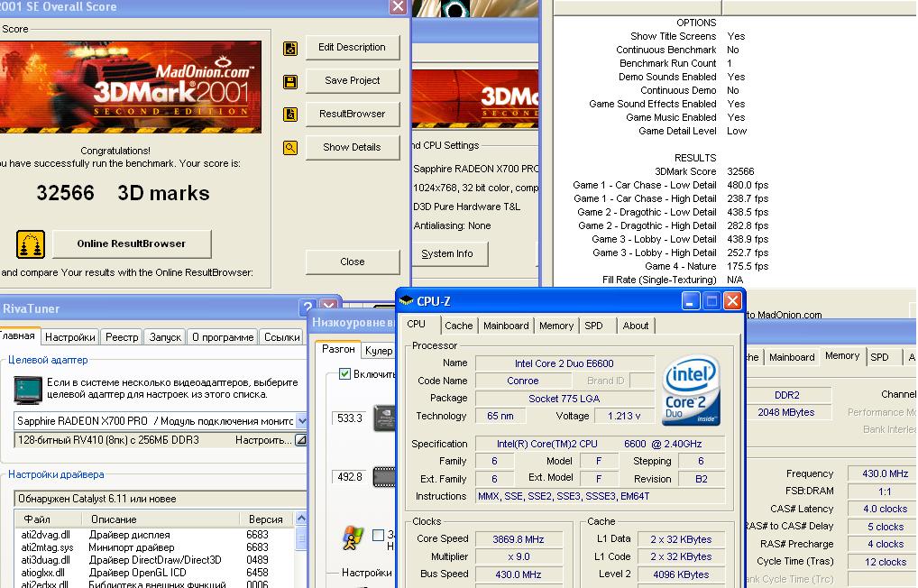The image size is (918, 588).
Task: Click the Save Project button
Action: tap(352, 81)
